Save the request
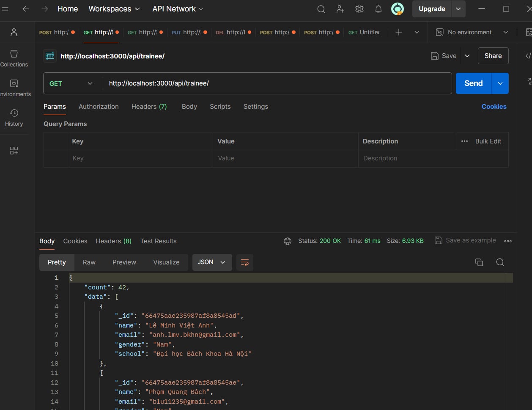 [444, 56]
